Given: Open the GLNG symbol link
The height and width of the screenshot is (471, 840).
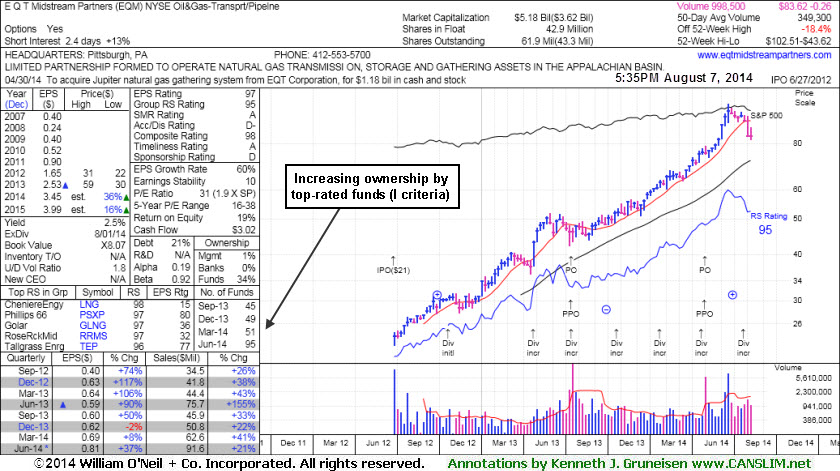Looking at the screenshot, I should (x=93, y=325).
